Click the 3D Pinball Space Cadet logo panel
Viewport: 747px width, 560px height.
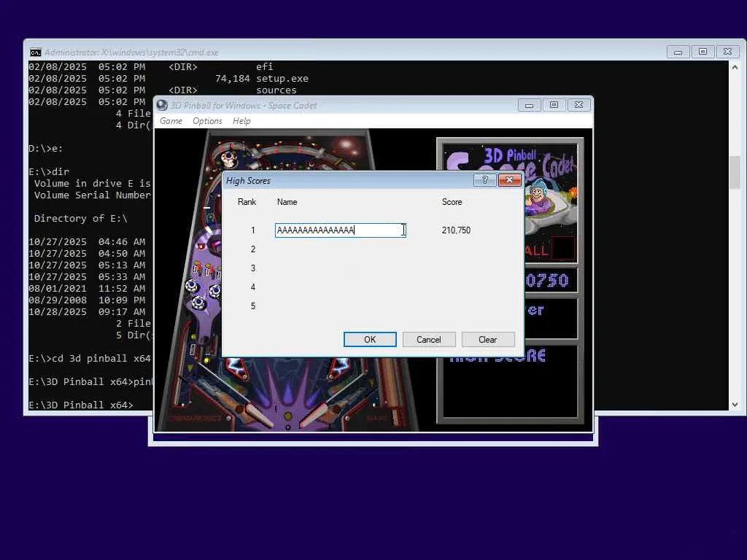(x=510, y=203)
